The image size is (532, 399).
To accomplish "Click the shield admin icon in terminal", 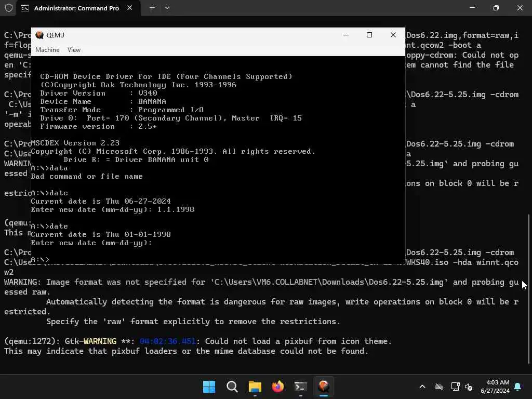I will [x=9, y=8].
